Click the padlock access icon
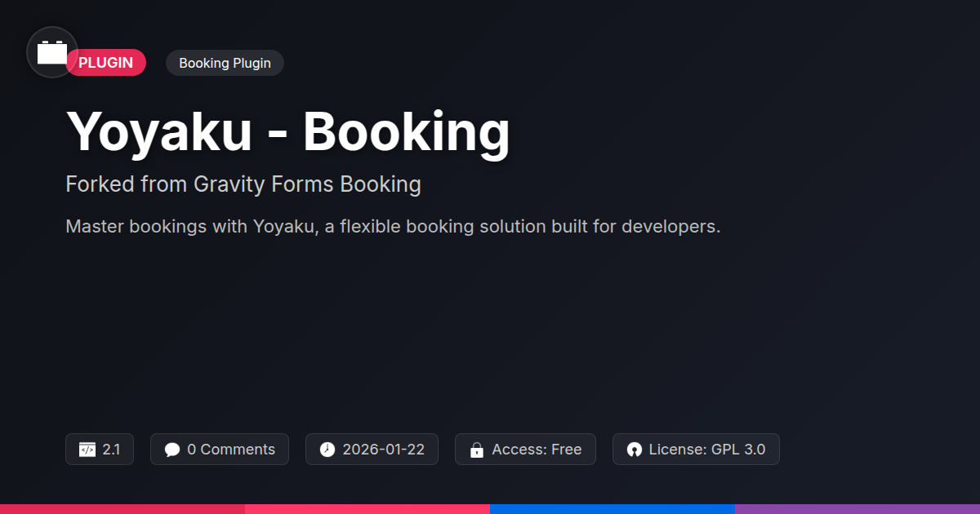The height and width of the screenshot is (514, 980). click(x=477, y=450)
